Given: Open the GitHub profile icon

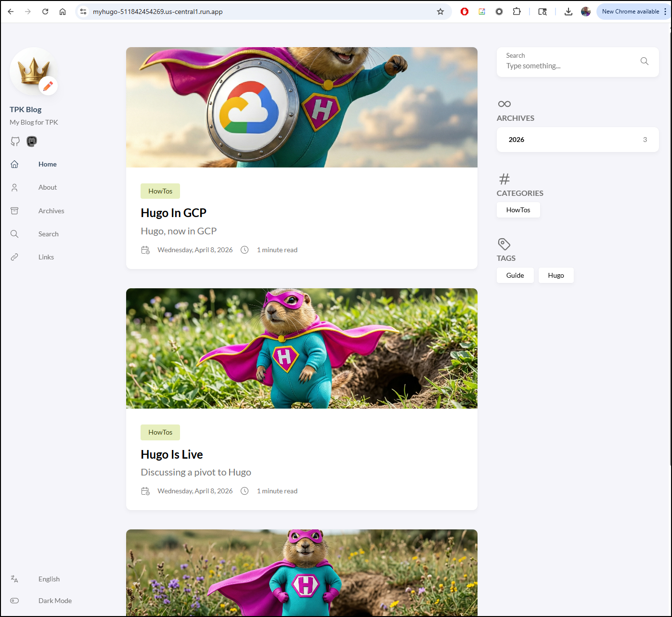Looking at the screenshot, I should 15,141.
